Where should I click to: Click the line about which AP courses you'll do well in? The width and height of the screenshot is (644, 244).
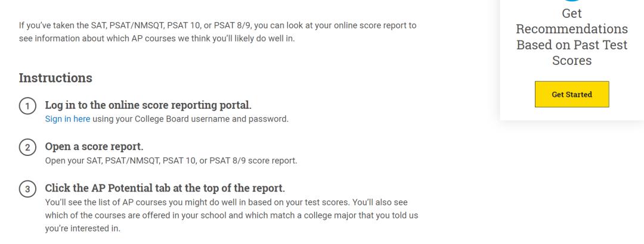coord(157,39)
